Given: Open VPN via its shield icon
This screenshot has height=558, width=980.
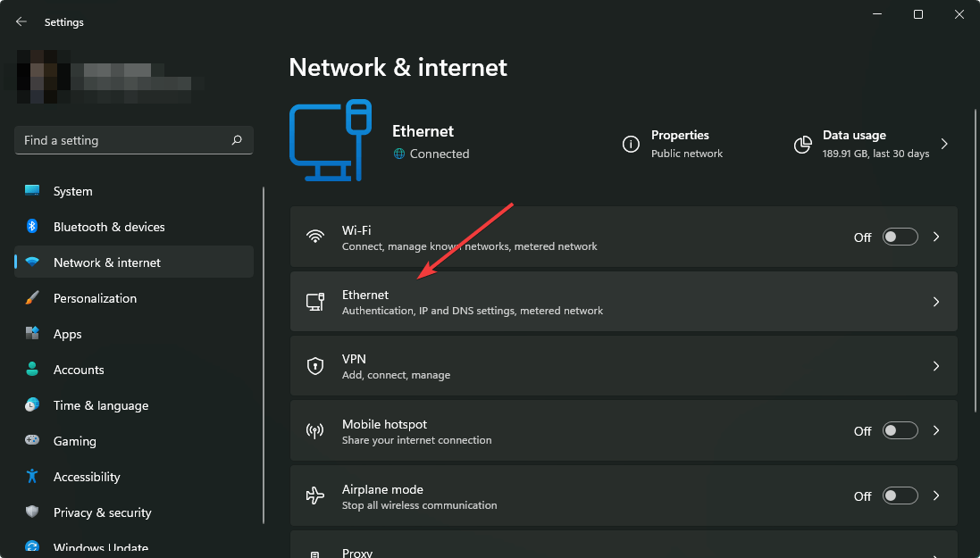Looking at the screenshot, I should (314, 366).
